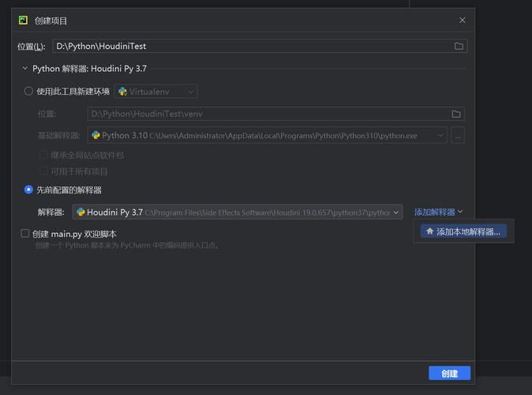
Task: Click the 创建 button
Action: click(449, 373)
